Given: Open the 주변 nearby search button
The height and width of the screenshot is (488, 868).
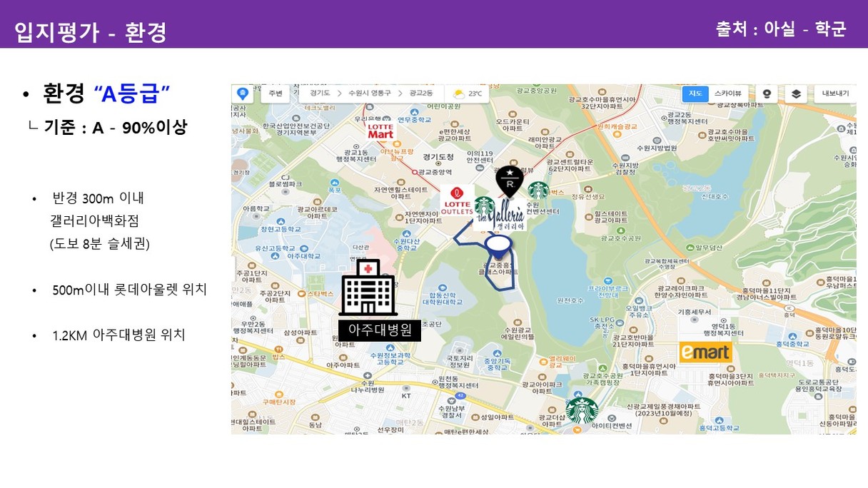Looking at the screenshot, I should [x=275, y=93].
